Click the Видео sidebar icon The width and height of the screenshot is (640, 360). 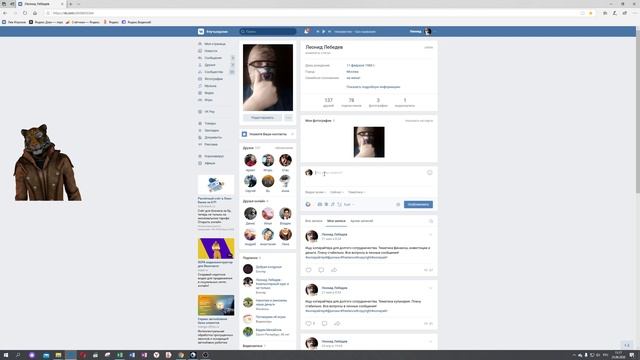[x=200, y=93]
